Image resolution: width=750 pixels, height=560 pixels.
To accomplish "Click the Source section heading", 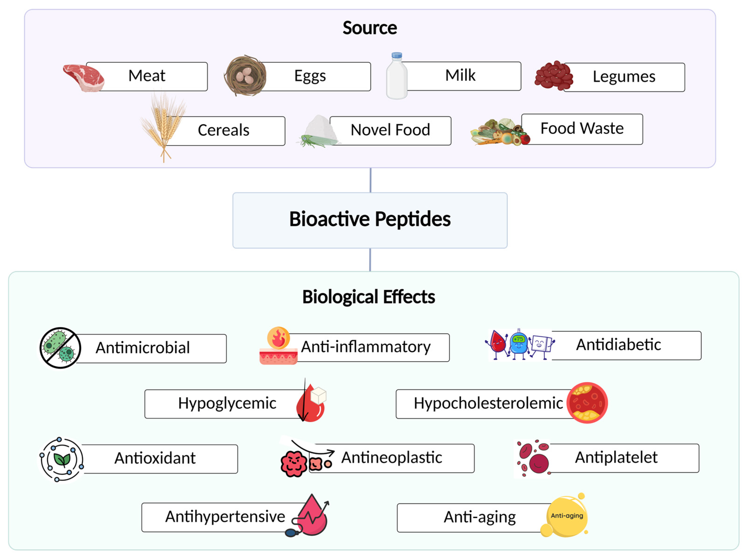I will click(x=370, y=28).
